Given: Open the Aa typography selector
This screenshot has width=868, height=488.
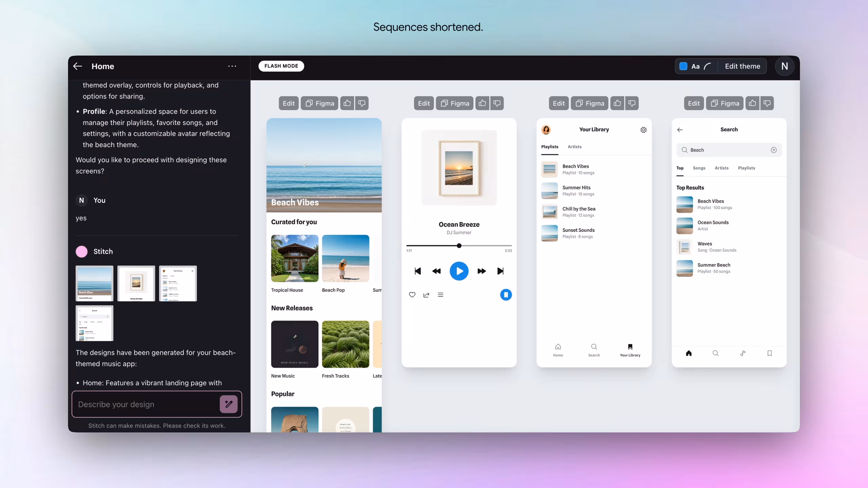Looking at the screenshot, I should (695, 66).
